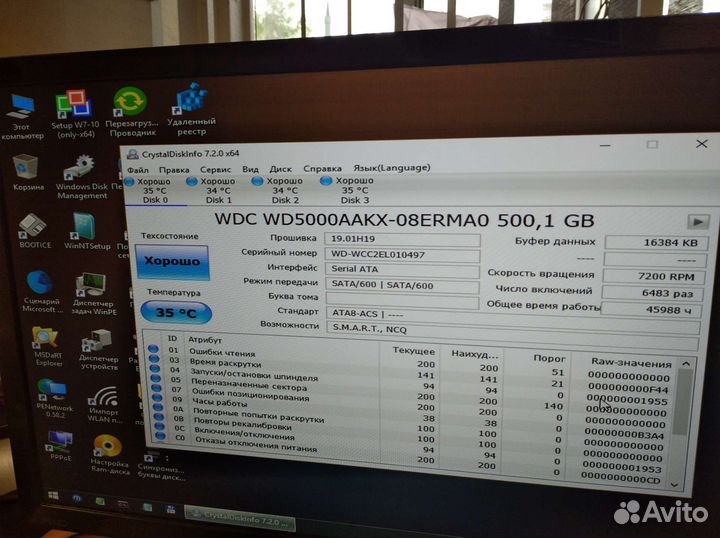Open the Язык(Language) menu

pos(391,168)
